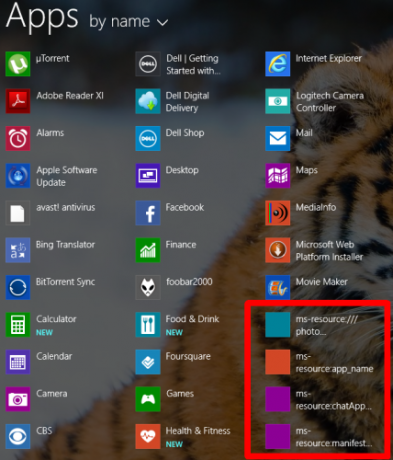Screen dimensions: 393x460
Task: Click the 'Dell Digital Delivery' label
Action: pos(187,102)
